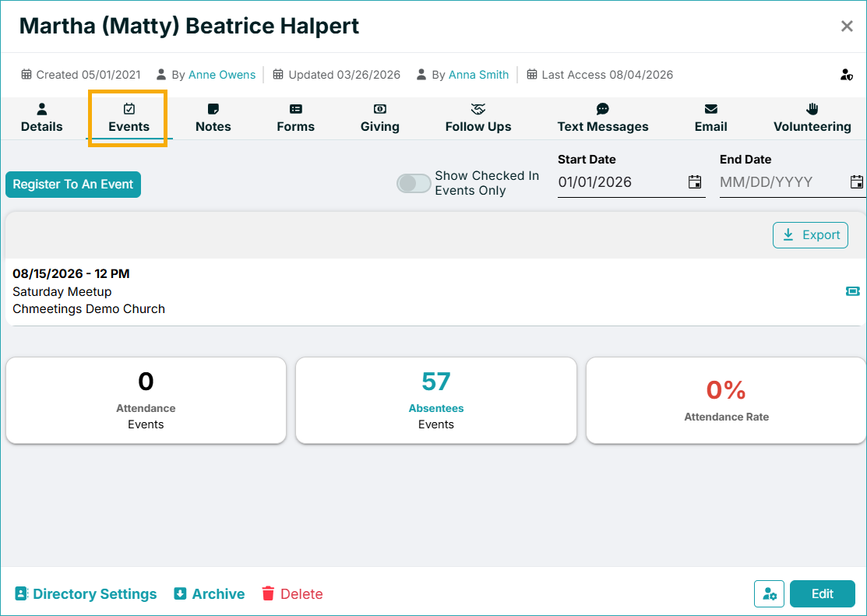This screenshot has height=616, width=867.
Task: Click the Archive box icon
Action: [x=180, y=593]
